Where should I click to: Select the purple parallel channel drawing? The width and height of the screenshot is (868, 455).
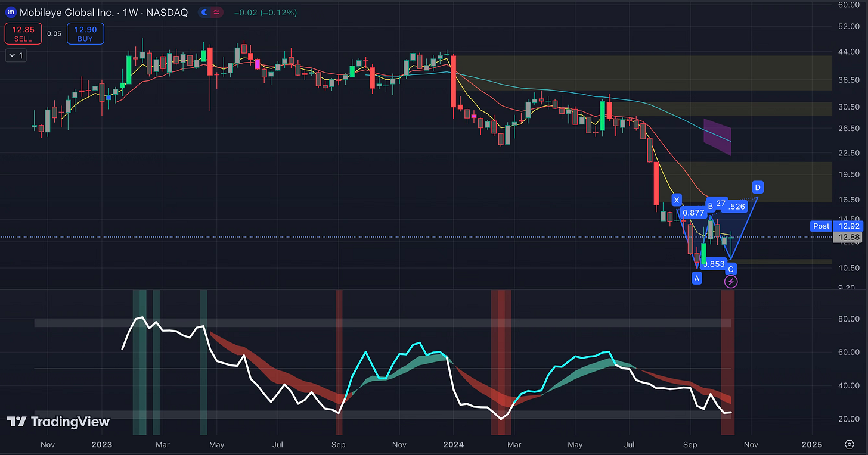tap(717, 137)
